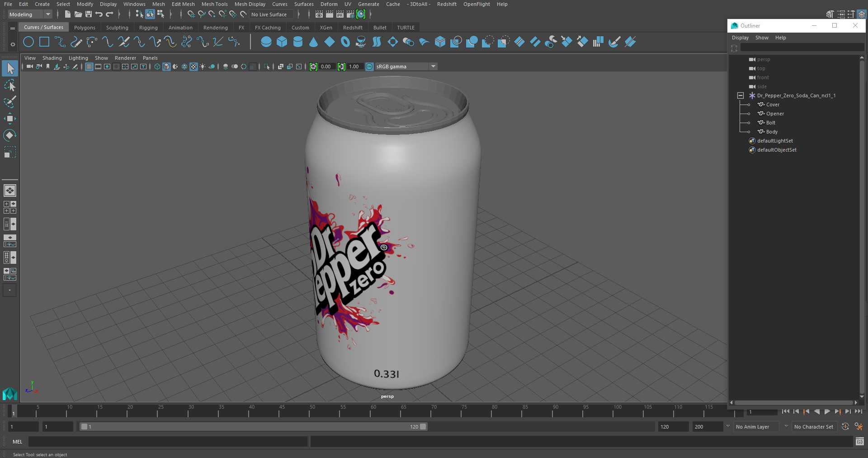Activate the Move tool in toolbox

[10, 119]
